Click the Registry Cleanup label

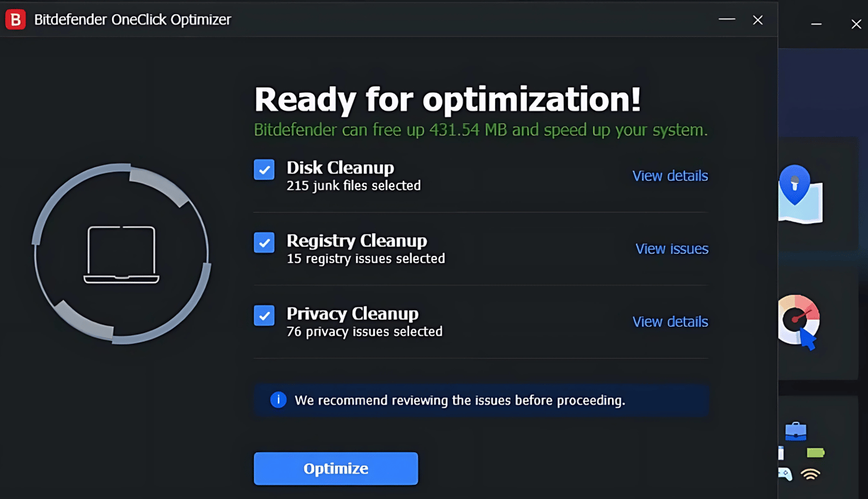(x=357, y=240)
